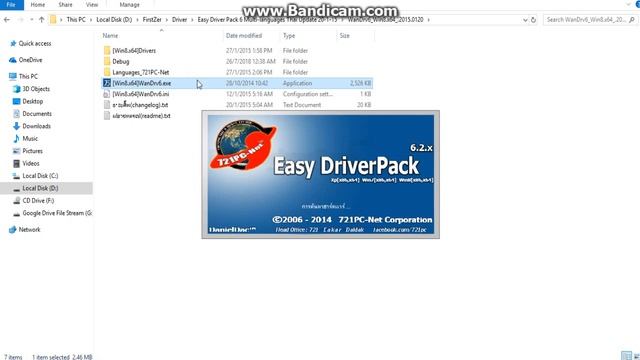
Task: Click the Easy DriverPack splash screen
Action: point(320,174)
